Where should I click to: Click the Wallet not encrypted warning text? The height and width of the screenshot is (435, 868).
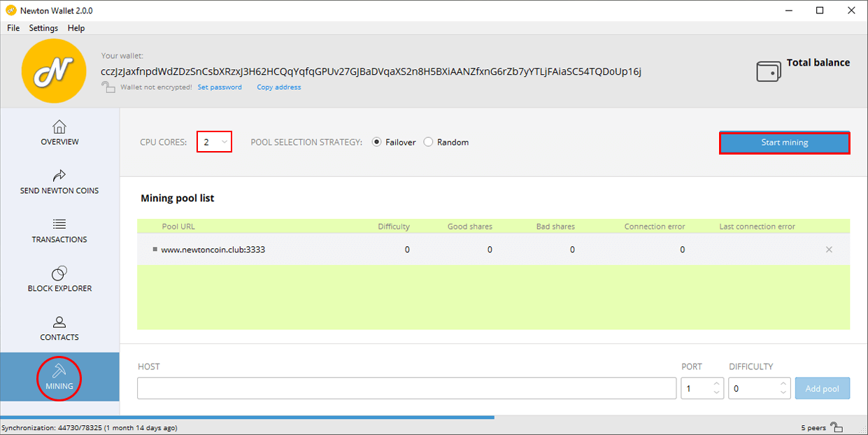(x=156, y=87)
